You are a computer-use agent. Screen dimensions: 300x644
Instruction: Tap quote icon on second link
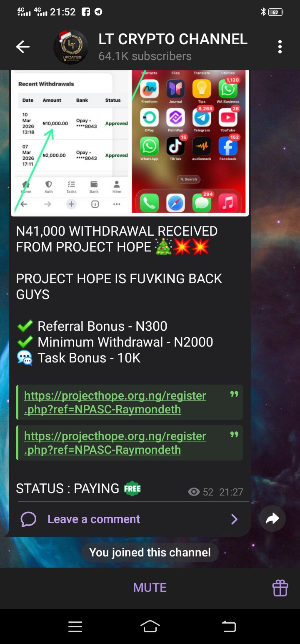click(x=234, y=435)
